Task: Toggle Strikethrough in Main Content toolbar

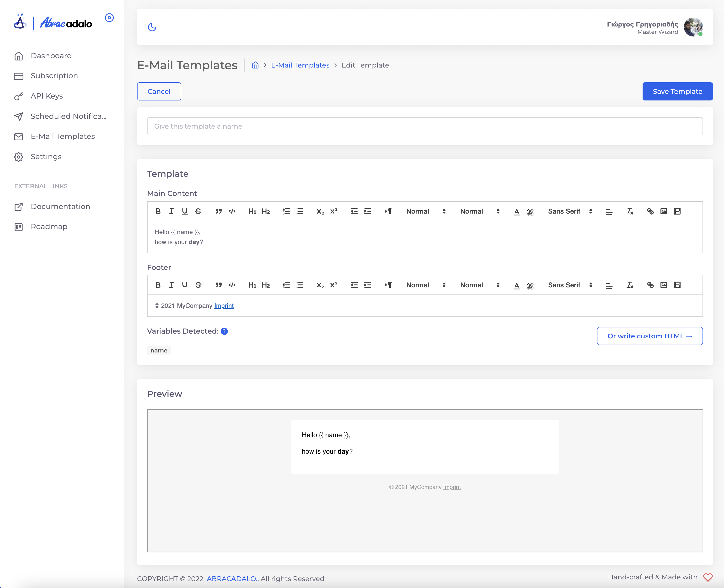Action: (198, 211)
